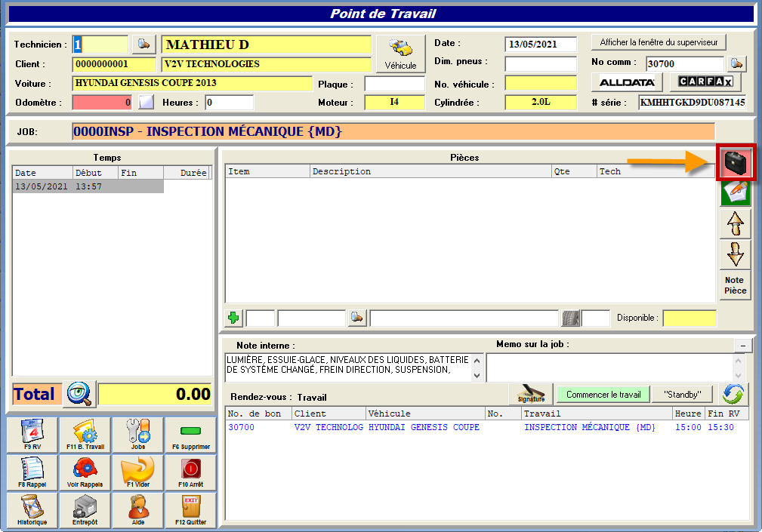Click the tire icon in the piece entry row
This screenshot has height=532, width=762.
tap(570, 318)
